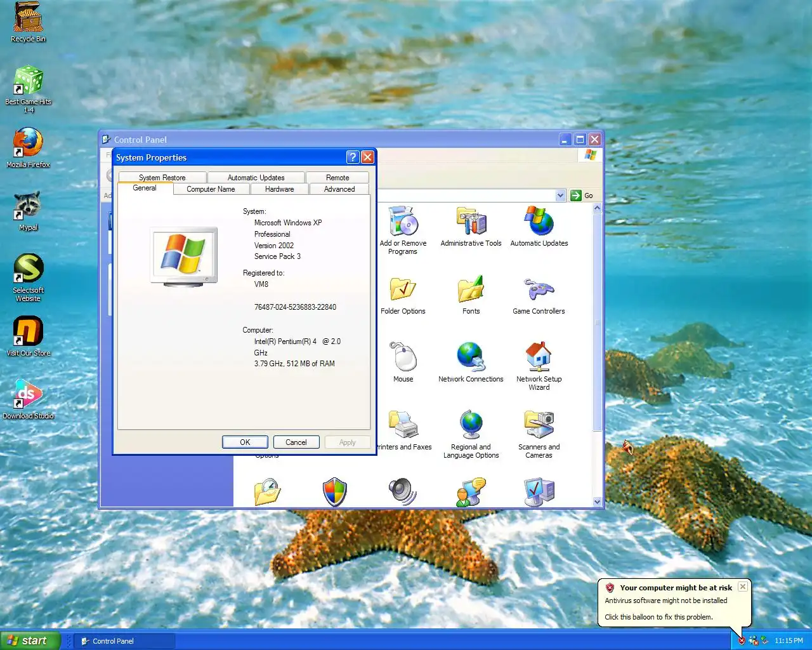Dismiss the security balloon with its X

[742, 587]
